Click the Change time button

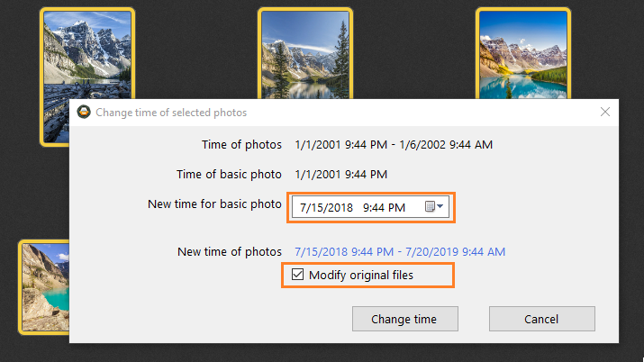tap(405, 319)
